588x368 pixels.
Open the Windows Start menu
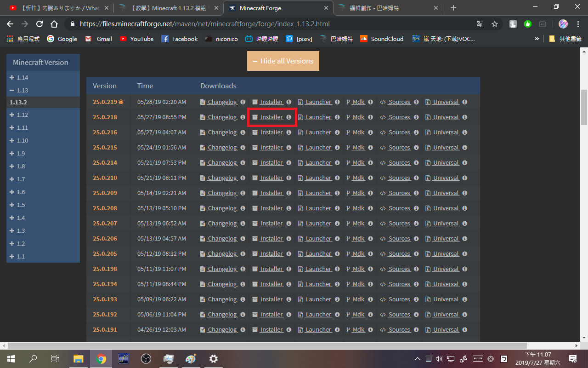tap(11, 359)
